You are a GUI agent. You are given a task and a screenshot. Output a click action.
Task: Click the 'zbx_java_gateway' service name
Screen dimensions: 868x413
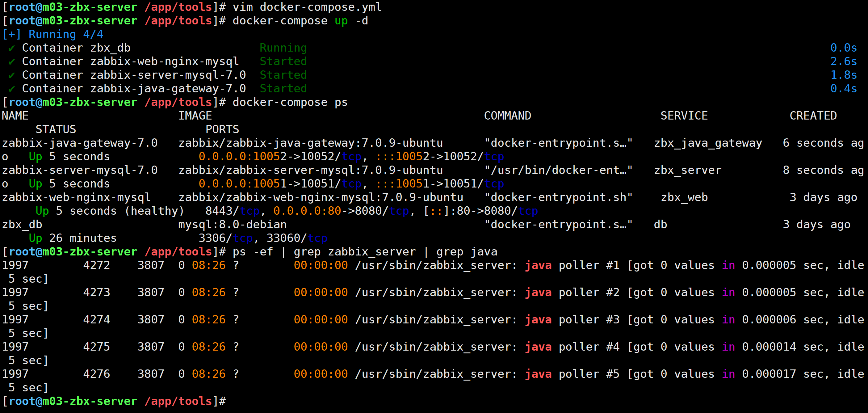point(708,143)
